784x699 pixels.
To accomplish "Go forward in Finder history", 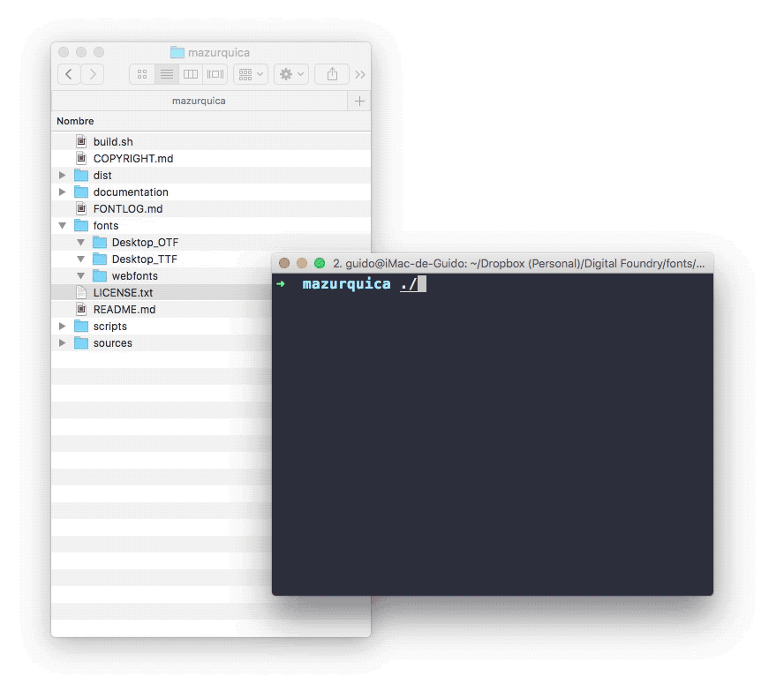I will click(93, 74).
